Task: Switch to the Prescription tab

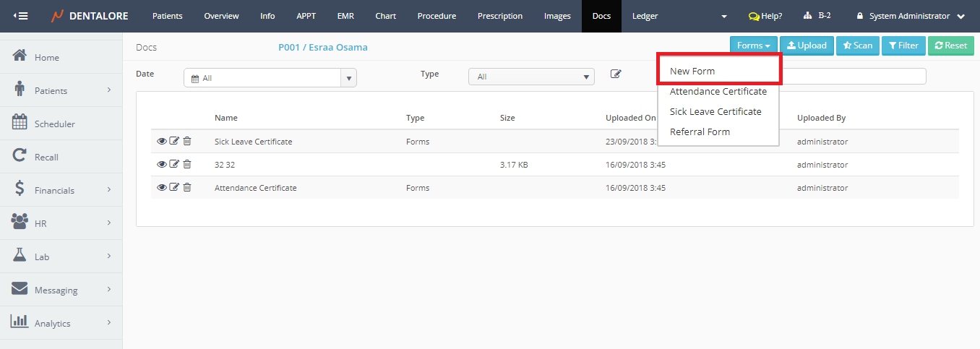Action: tap(499, 16)
